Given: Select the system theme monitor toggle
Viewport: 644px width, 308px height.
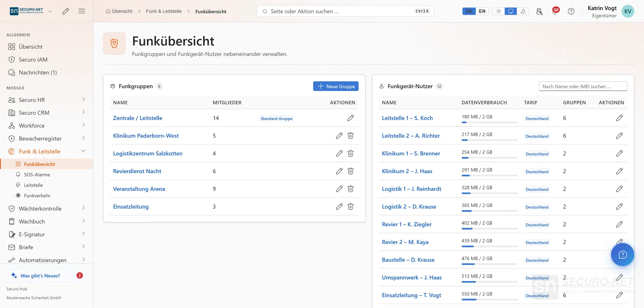Looking at the screenshot, I should [x=511, y=11].
